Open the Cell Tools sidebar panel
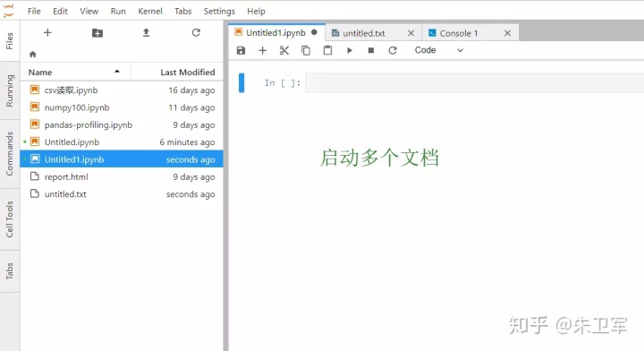 pyautogui.click(x=10, y=219)
